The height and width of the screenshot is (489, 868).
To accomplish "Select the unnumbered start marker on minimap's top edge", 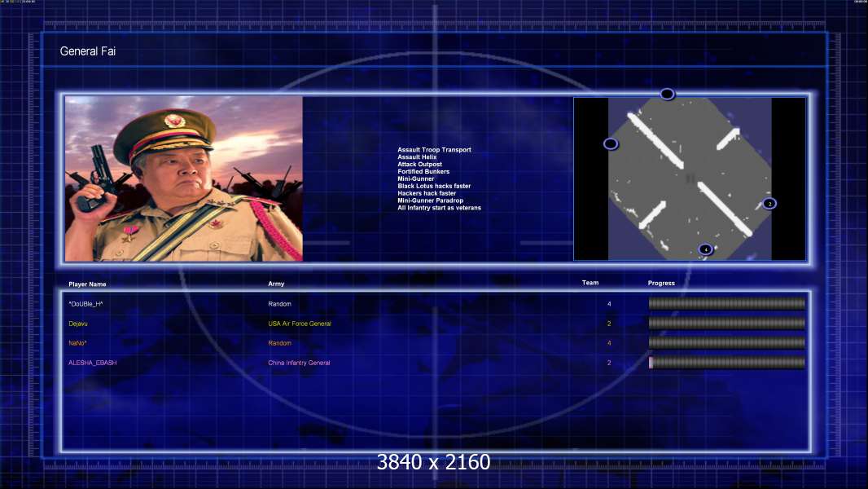I will [667, 95].
